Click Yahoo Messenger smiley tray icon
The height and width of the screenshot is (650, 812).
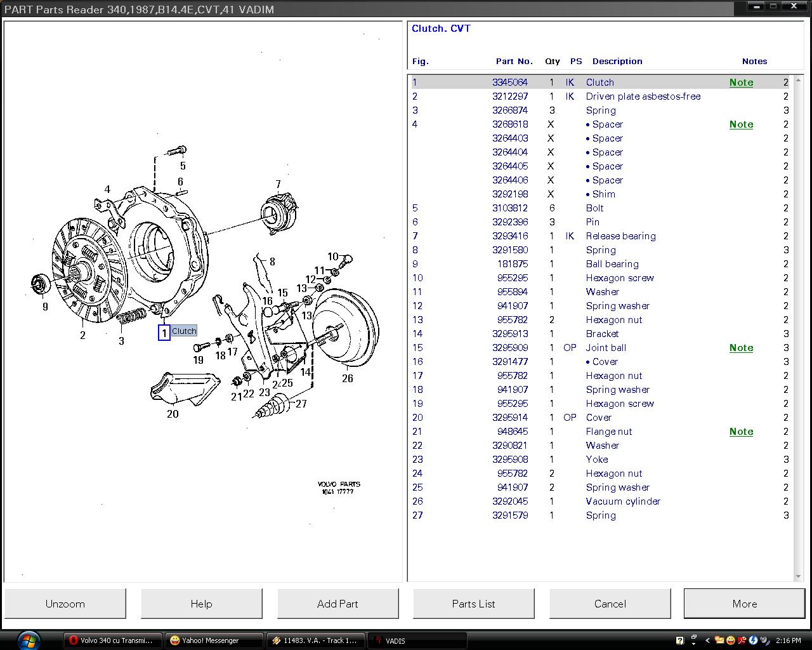click(730, 640)
